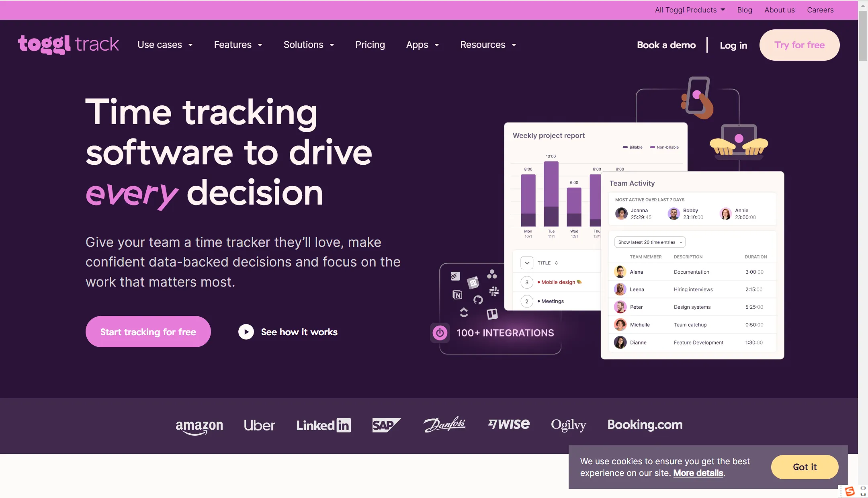The image size is (868, 498).
Task: Click the Pricing menu item
Action: (x=370, y=45)
